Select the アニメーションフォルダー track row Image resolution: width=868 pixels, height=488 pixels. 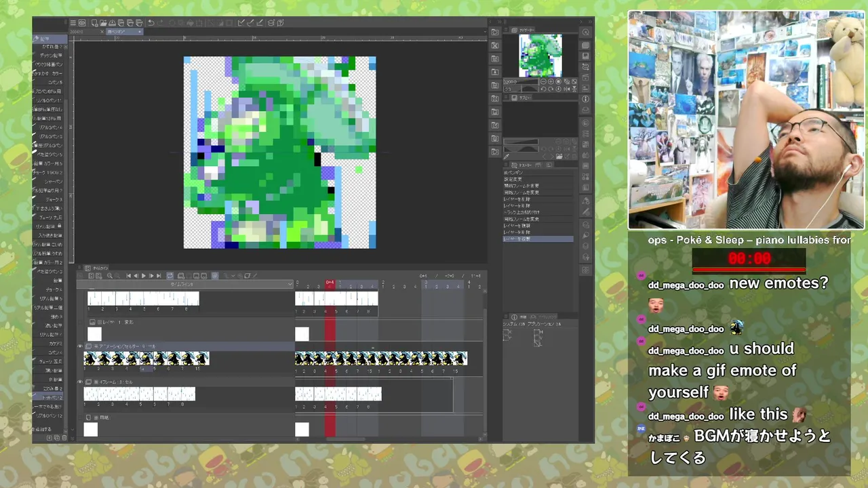pyautogui.click(x=188, y=346)
